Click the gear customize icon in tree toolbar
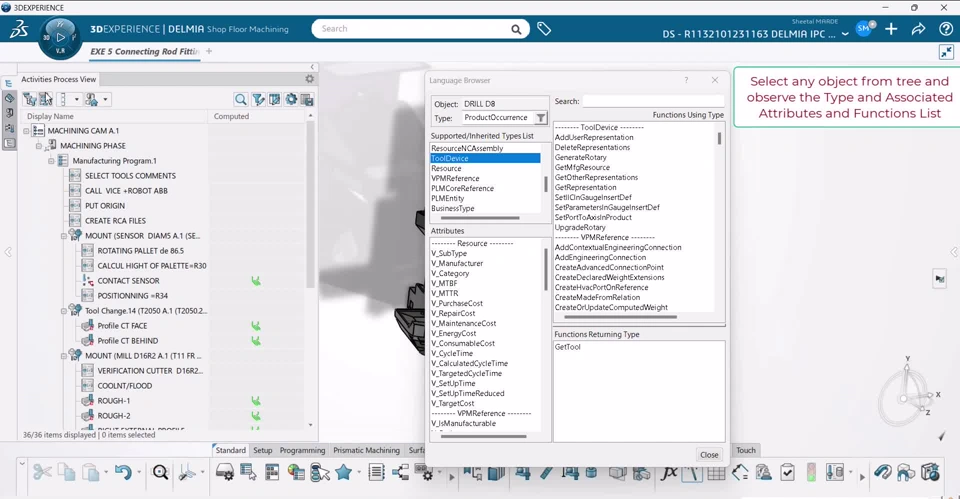 pyautogui.click(x=291, y=99)
